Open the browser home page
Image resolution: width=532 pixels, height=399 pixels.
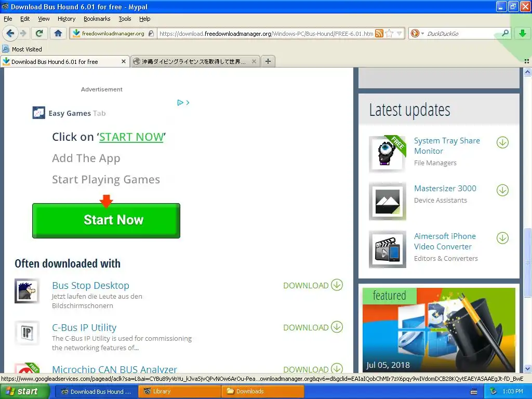click(x=58, y=33)
